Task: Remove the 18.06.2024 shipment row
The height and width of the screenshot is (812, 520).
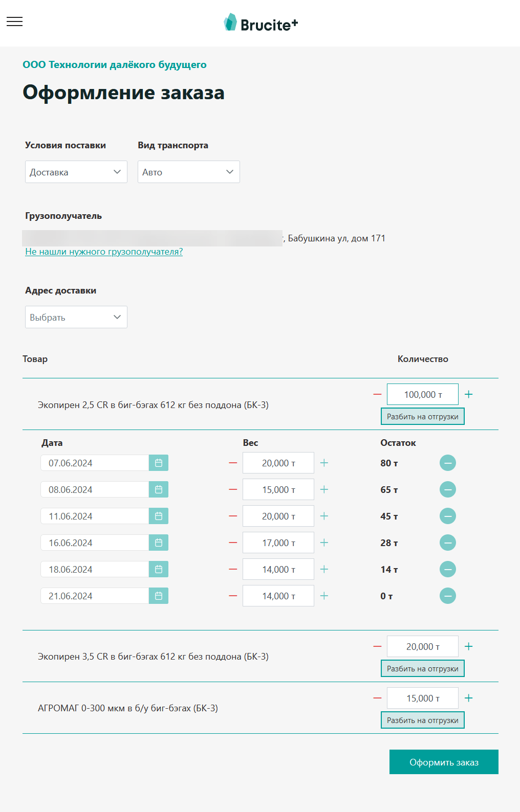Action: tap(448, 570)
